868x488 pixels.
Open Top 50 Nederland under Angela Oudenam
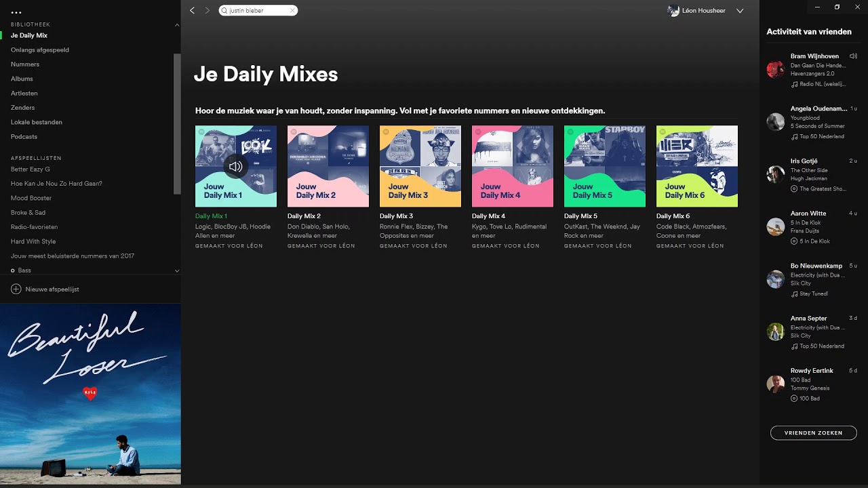click(822, 136)
